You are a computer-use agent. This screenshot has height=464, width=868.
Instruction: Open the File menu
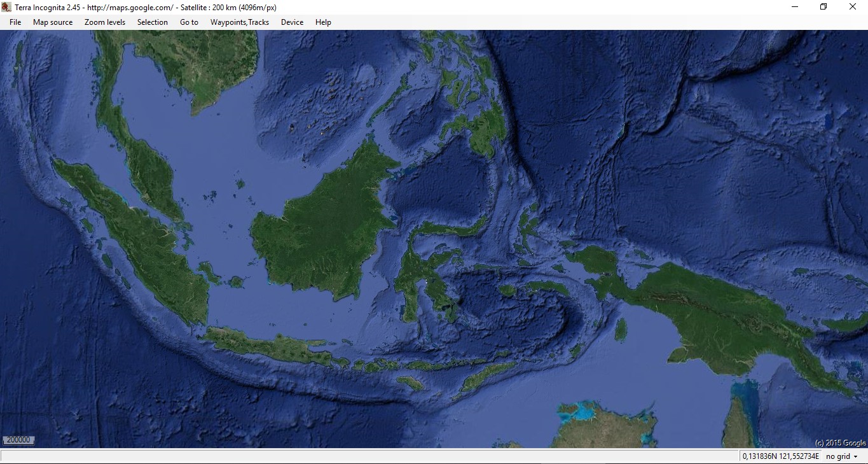click(15, 22)
